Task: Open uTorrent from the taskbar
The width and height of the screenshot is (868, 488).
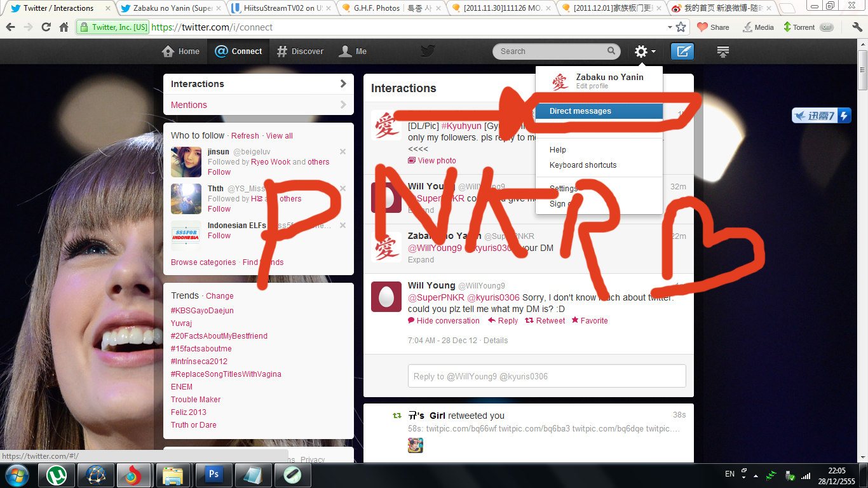Action: [x=57, y=475]
